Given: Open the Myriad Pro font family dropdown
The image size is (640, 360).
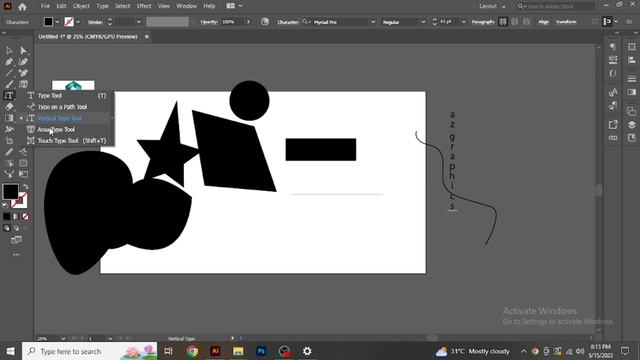Looking at the screenshot, I should click(373, 22).
